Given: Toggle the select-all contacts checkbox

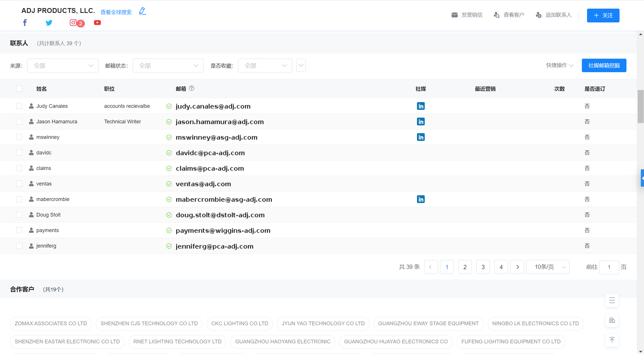Looking at the screenshot, I should 19,89.
